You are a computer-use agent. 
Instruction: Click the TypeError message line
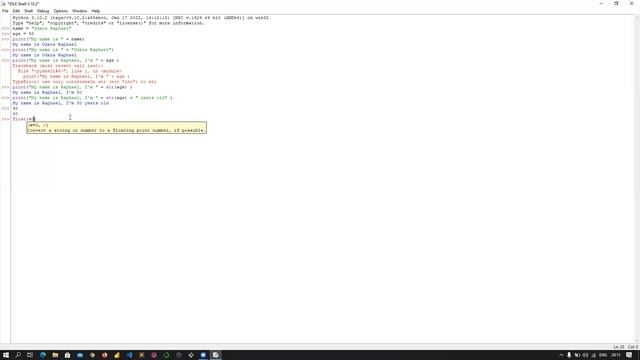pyautogui.click(x=84, y=82)
